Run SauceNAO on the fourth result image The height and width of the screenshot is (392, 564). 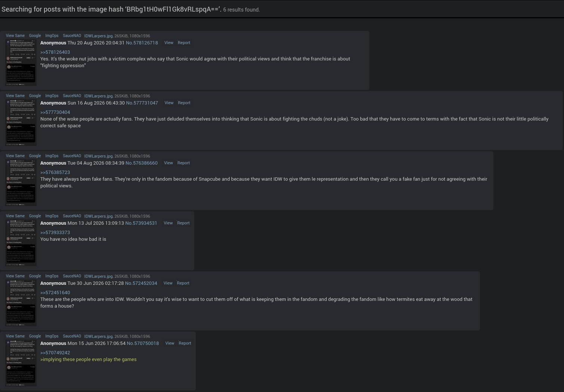click(x=72, y=216)
